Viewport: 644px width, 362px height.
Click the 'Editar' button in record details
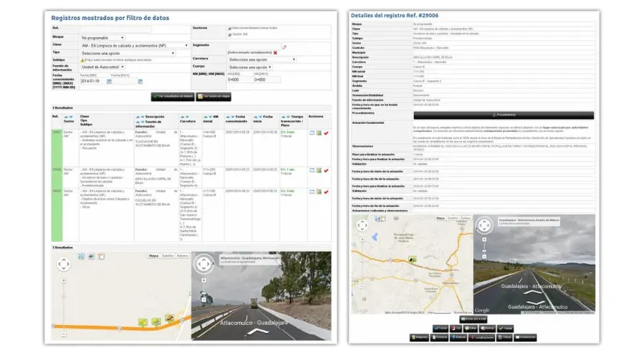[470, 328]
